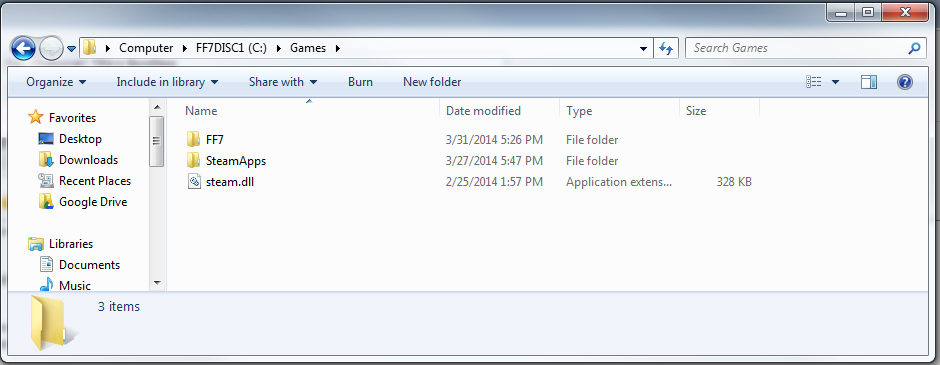Click the 3 items status text
The height and width of the screenshot is (365, 940).
(x=119, y=307)
